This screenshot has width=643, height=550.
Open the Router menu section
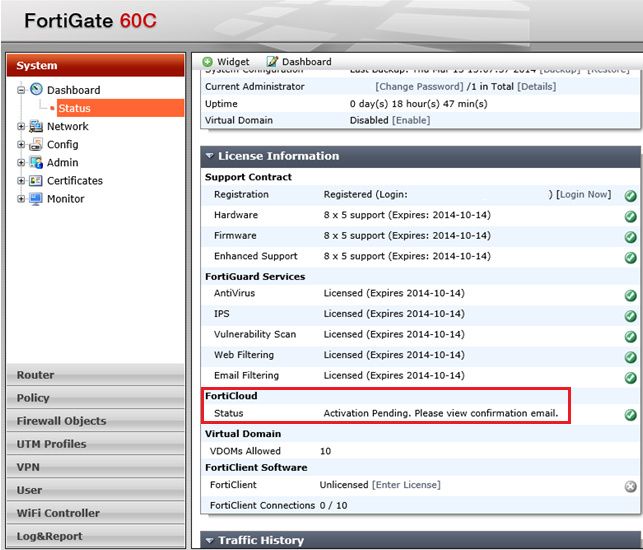pyautogui.click(x=96, y=375)
